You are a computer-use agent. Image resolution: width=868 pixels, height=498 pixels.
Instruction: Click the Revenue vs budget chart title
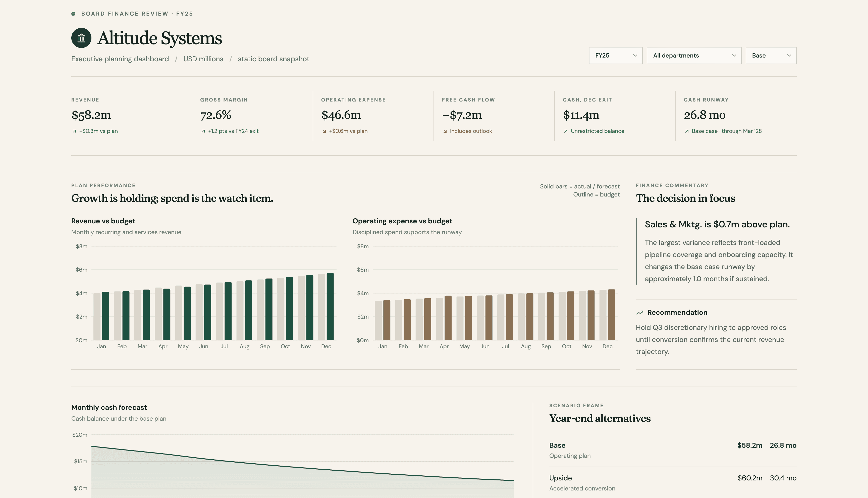coord(103,221)
